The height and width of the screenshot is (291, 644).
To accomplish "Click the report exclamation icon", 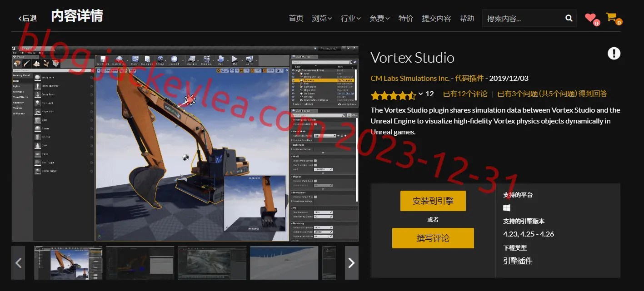I will [614, 54].
